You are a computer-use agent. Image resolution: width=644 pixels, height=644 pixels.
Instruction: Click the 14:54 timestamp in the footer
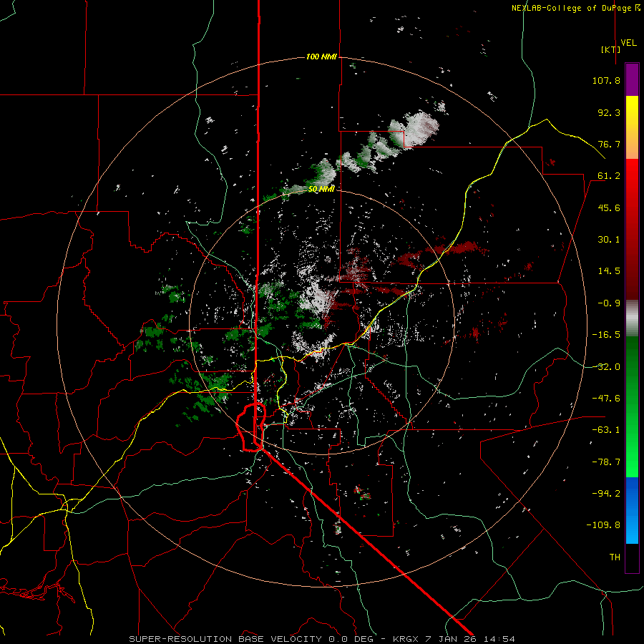click(499, 639)
